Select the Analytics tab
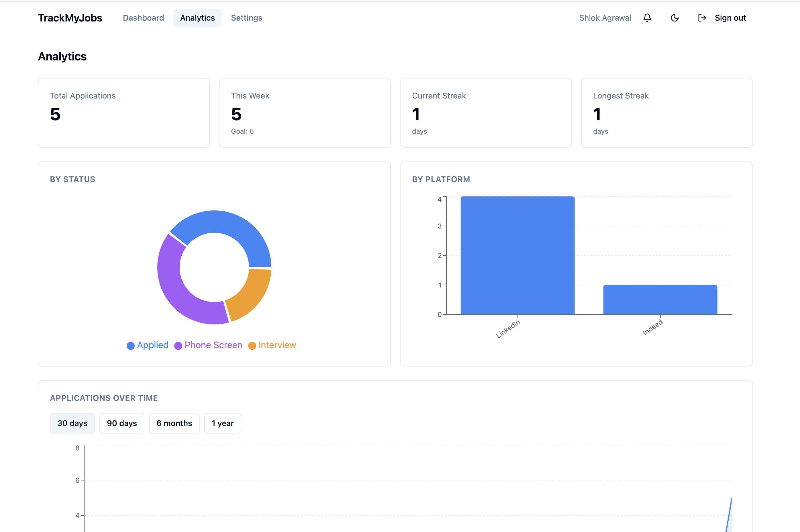Image resolution: width=800 pixels, height=532 pixels. (x=197, y=18)
